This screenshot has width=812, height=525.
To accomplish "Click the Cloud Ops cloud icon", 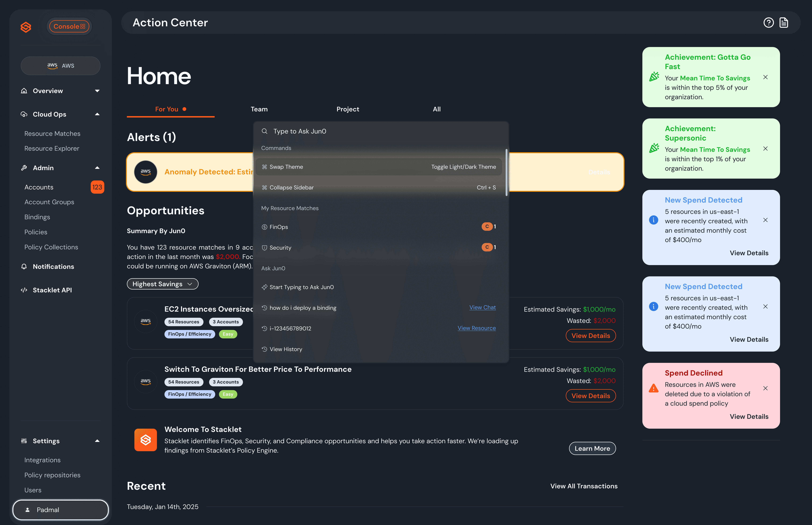I will pyautogui.click(x=24, y=114).
